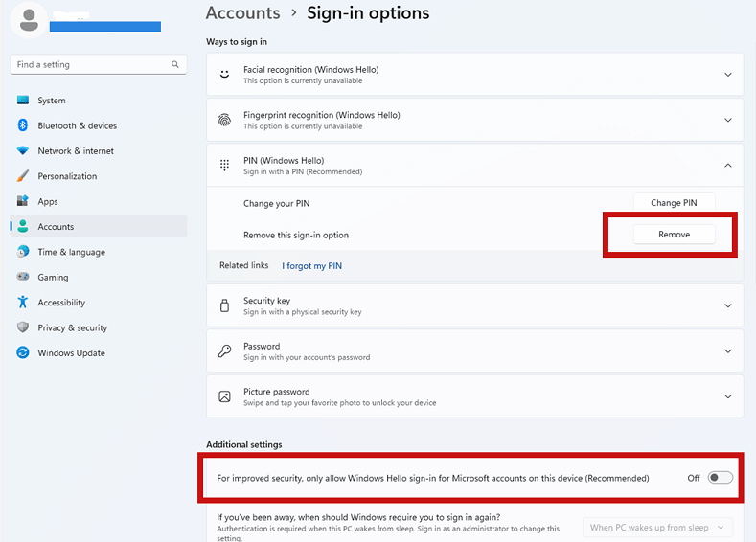Click the fingerprint icon
Viewport: 756px width, 542px height.
coord(224,120)
